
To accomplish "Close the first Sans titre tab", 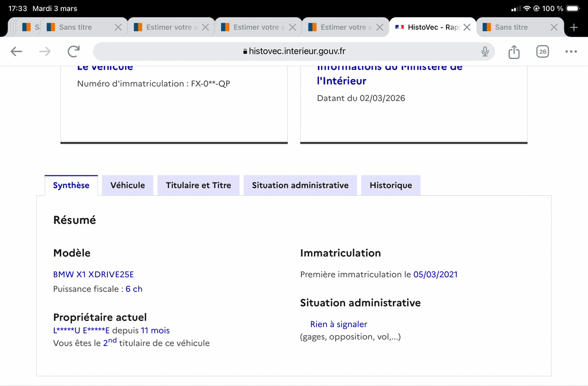I will point(118,27).
